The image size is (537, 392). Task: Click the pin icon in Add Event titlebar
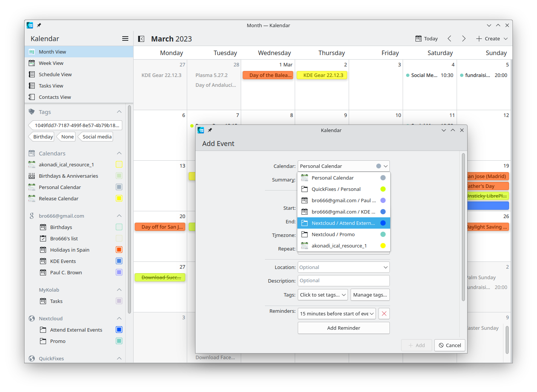click(210, 130)
